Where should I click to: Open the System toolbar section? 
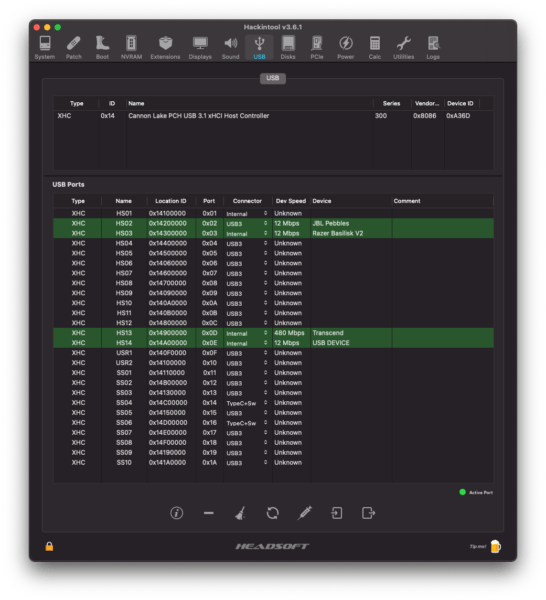coord(45,47)
